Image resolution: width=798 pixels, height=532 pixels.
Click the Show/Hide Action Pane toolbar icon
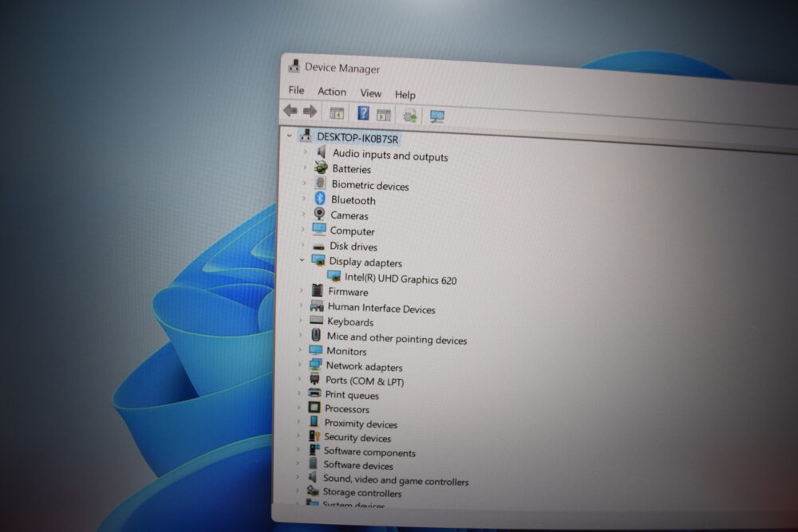tap(384, 115)
